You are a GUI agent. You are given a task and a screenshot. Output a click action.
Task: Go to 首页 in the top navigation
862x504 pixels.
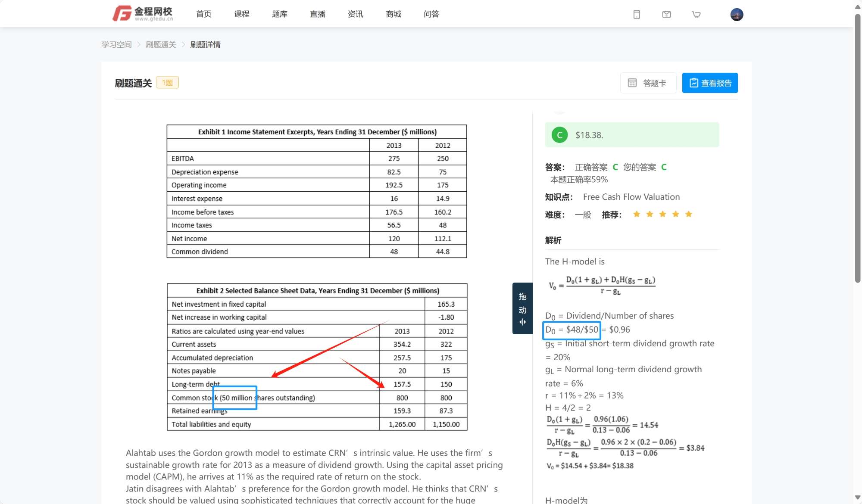click(204, 14)
